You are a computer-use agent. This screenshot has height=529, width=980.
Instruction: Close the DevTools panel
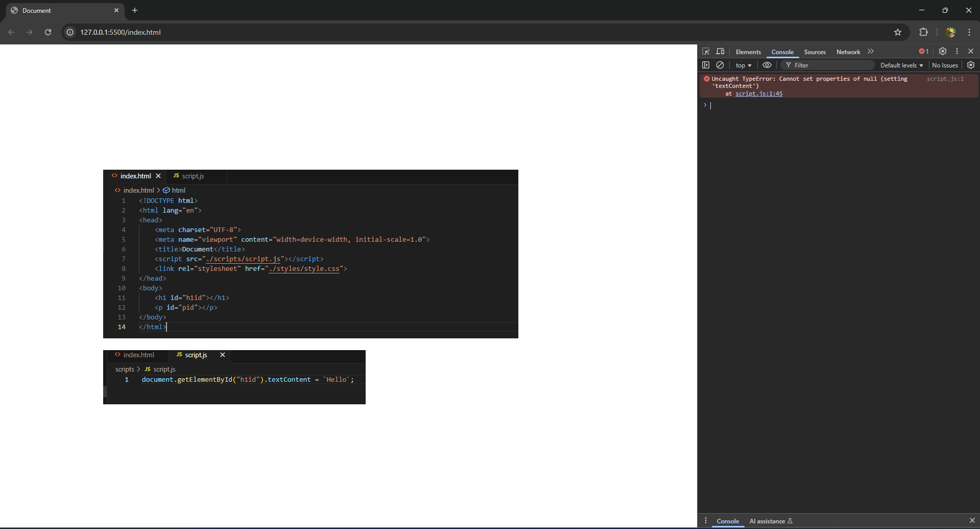pyautogui.click(x=971, y=52)
